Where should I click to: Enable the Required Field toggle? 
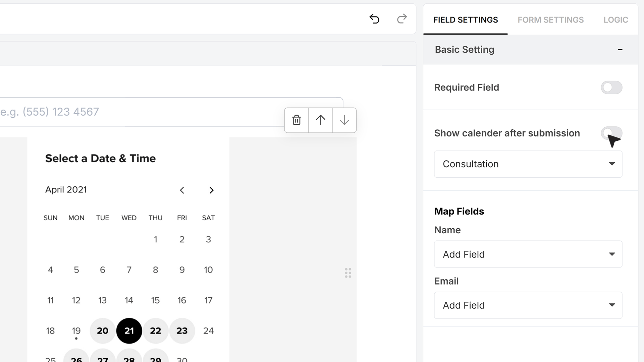click(x=611, y=87)
